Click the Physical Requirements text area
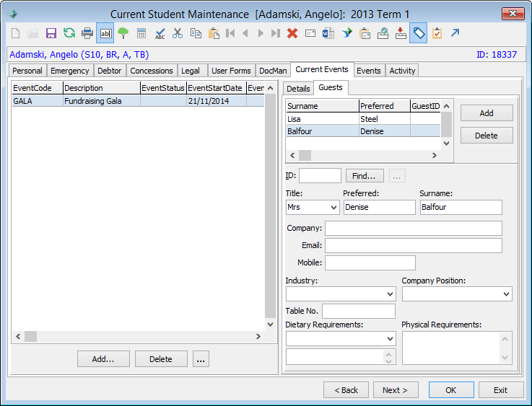The height and width of the screenshot is (406, 532). tap(457, 348)
